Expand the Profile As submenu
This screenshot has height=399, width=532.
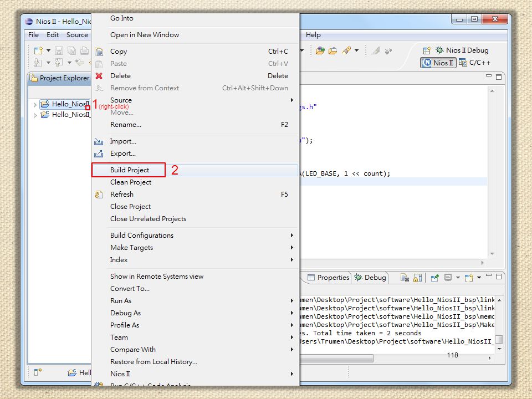tap(196, 325)
